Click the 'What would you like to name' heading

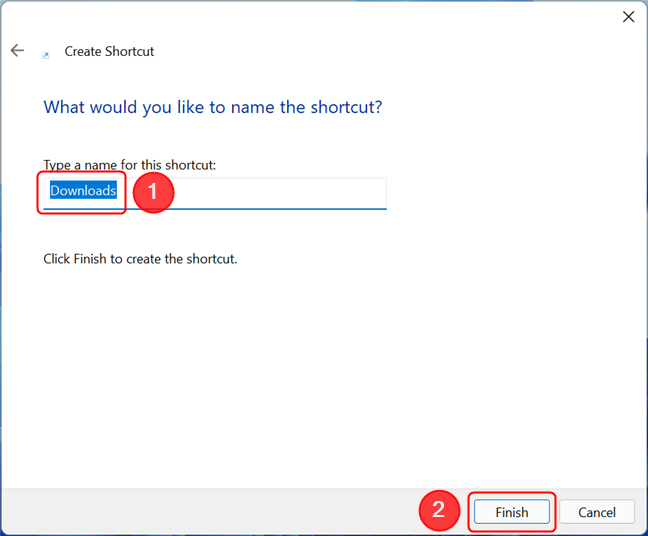point(213,107)
